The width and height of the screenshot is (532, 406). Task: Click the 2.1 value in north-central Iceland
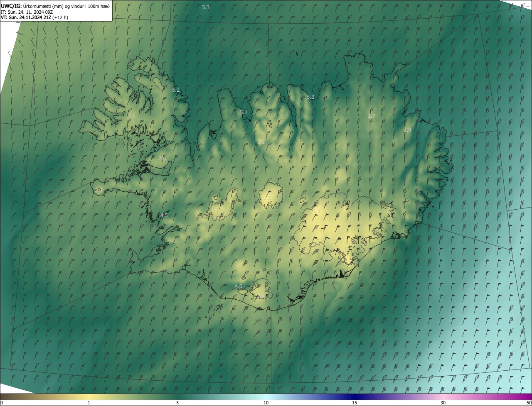(x=261, y=142)
